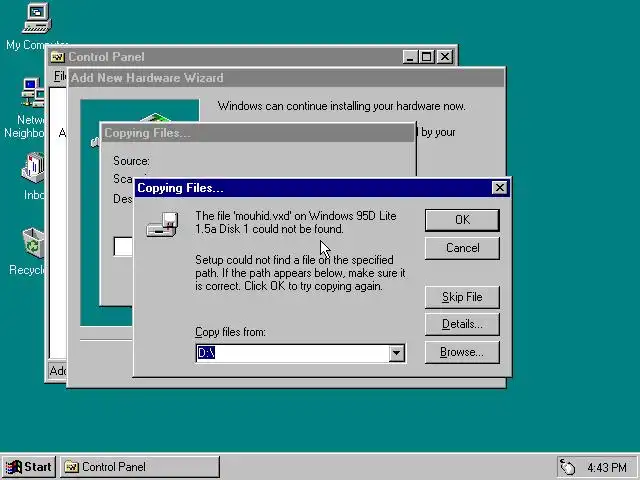The height and width of the screenshot is (480, 640).
Task: Click the background Copying Files title bar
Action: (x=258, y=133)
